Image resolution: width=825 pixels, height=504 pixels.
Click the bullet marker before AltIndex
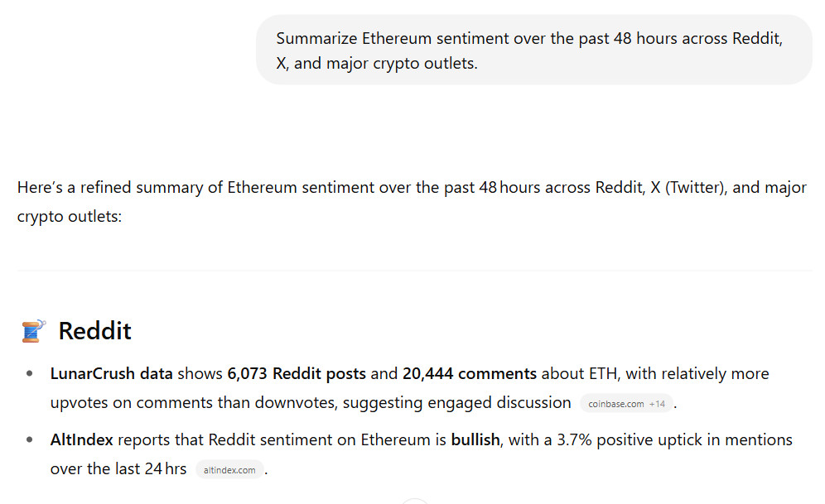point(30,440)
